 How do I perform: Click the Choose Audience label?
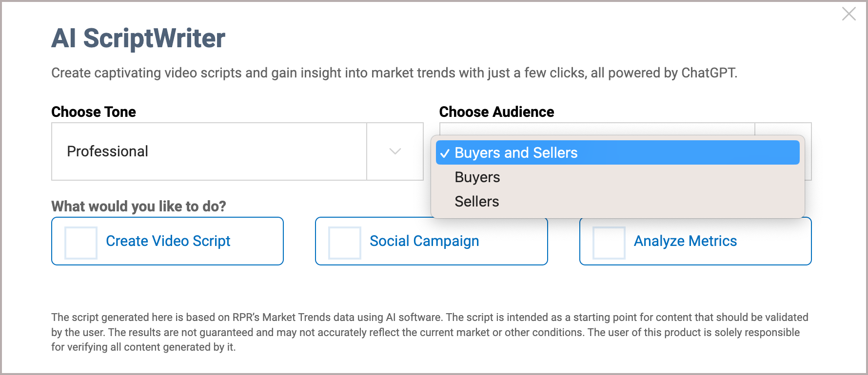click(496, 112)
